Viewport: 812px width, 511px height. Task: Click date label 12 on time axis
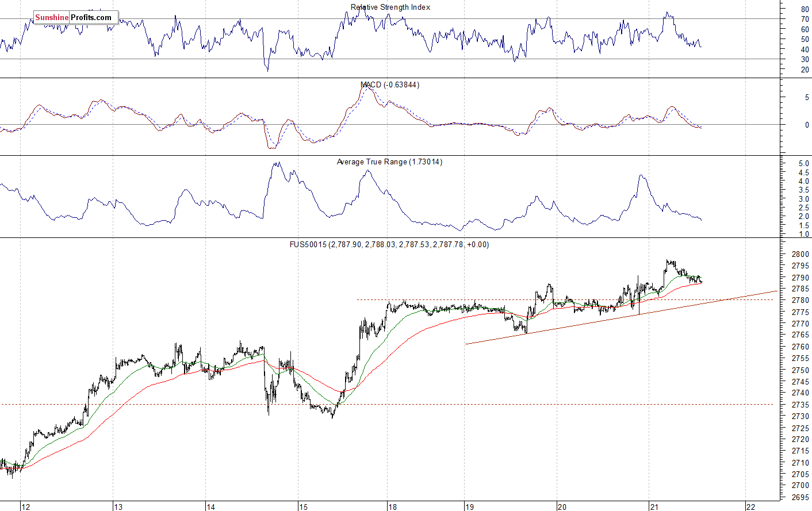[x=25, y=506]
